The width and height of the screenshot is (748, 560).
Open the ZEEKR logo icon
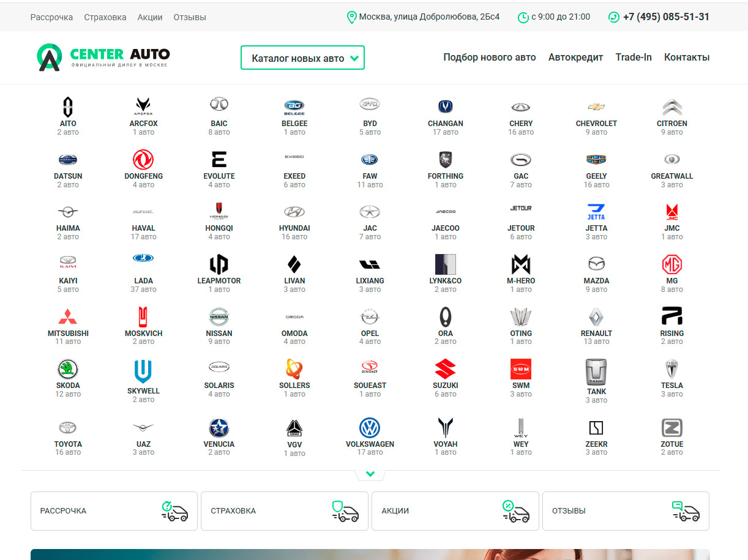[596, 427]
